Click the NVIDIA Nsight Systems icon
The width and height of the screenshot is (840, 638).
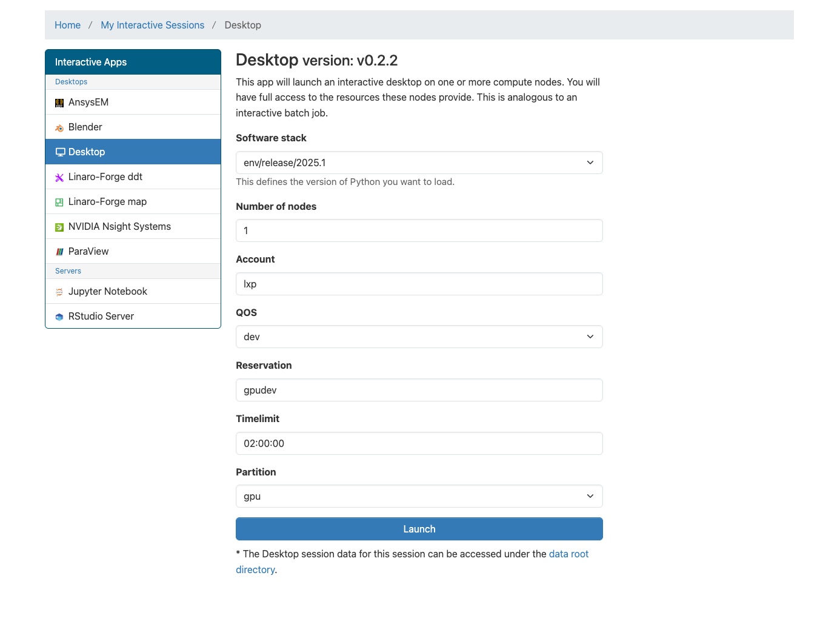tap(59, 227)
